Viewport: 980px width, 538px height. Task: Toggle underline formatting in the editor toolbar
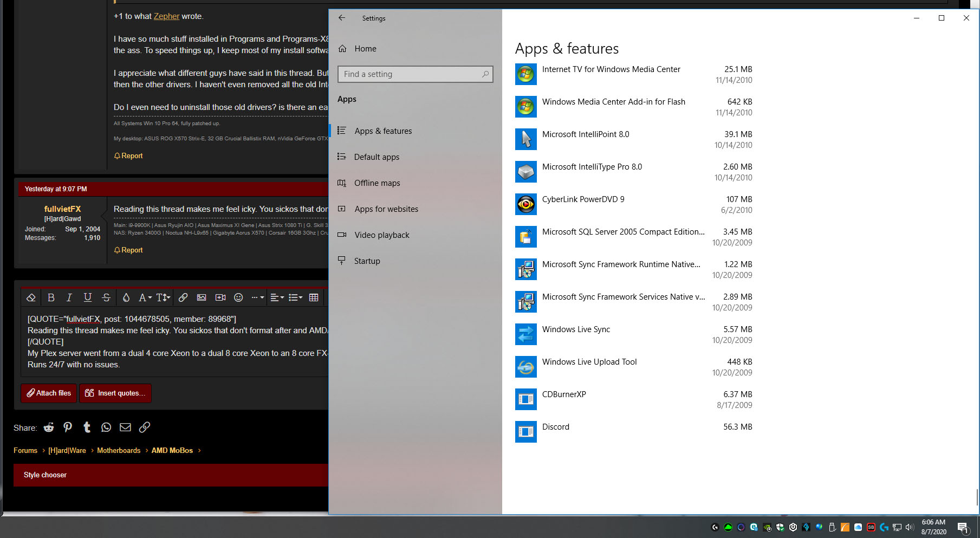87,297
